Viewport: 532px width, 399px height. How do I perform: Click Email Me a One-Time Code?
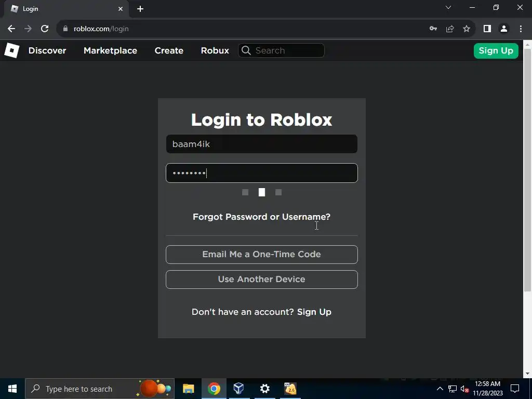tap(262, 255)
